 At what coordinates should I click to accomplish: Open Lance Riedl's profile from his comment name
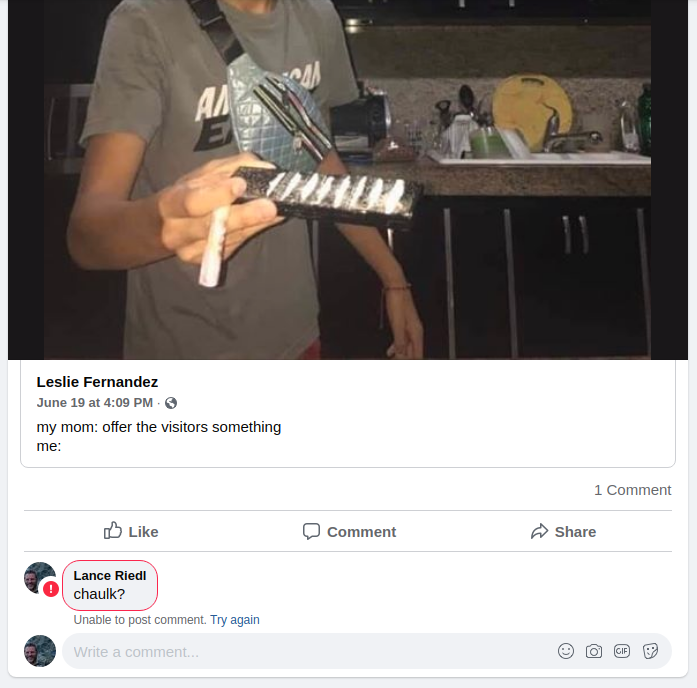click(x=110, y=575)
